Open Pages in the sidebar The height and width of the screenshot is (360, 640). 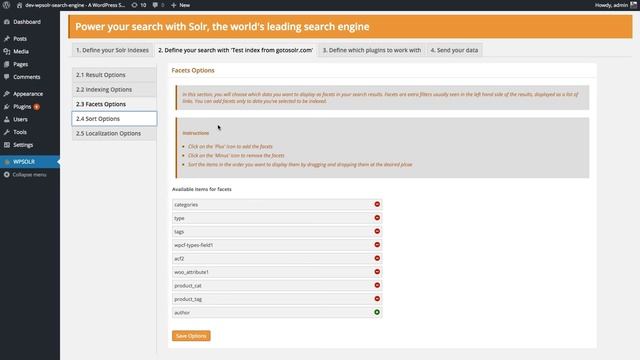[x=20, y=64]
